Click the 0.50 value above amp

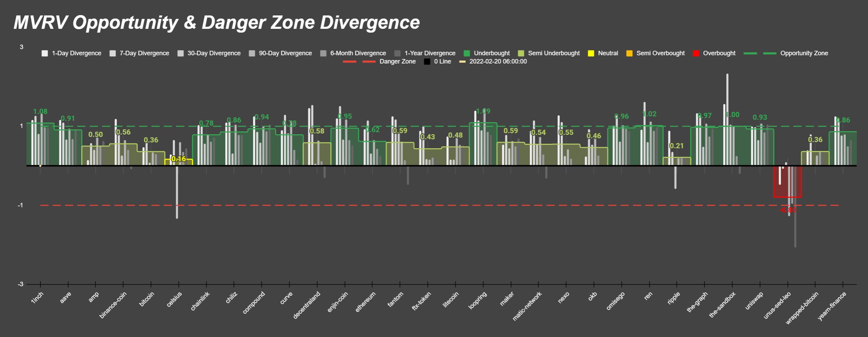(96, 135)
